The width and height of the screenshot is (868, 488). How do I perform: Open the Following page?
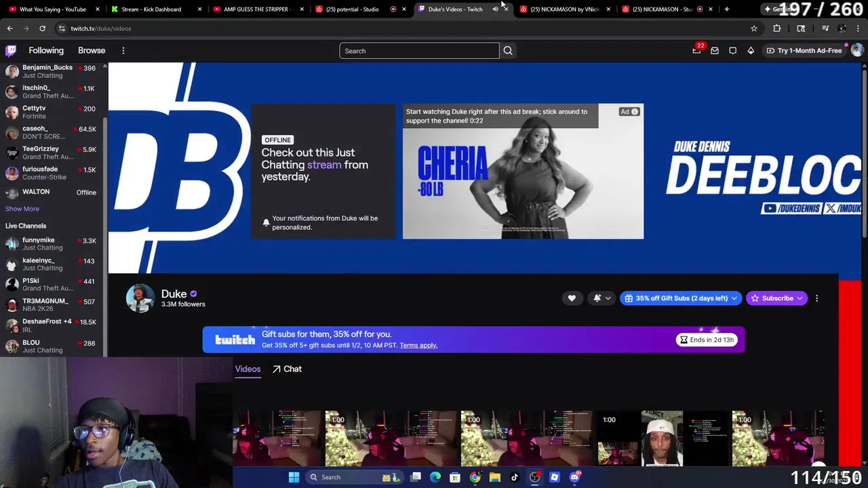click(46, 51)
